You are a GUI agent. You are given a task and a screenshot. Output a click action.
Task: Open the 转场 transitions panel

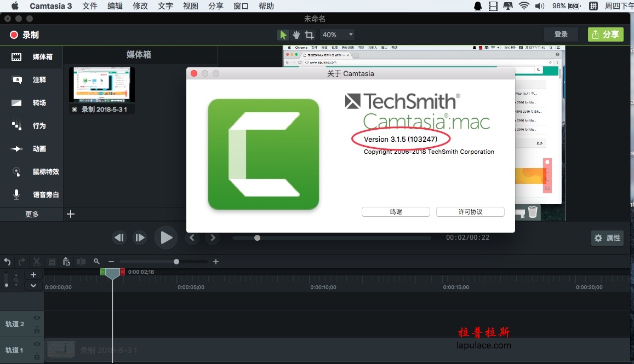coord(32,102)
